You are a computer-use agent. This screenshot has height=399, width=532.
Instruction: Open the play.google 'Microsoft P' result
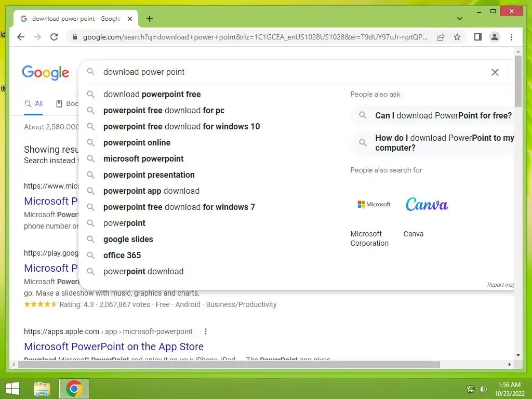click(51, 269)
